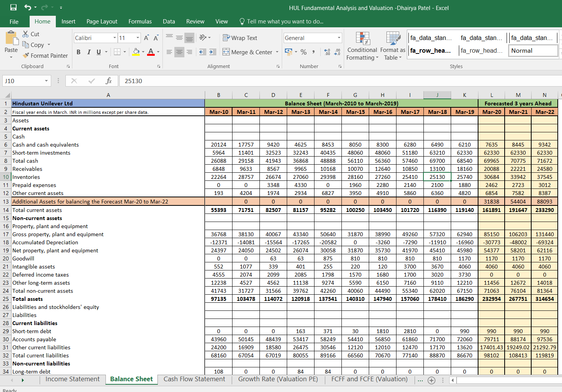The width and height of the screenshot is (562, 392).
Task: Apply red font color to cell
Action: (x=151, y=52)
